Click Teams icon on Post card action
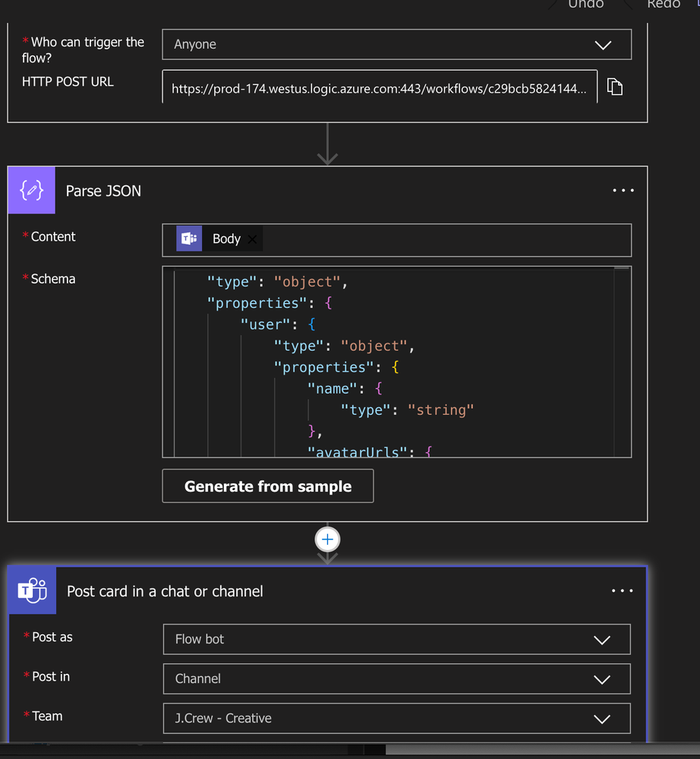700x759 pixels. click(33, 590)
